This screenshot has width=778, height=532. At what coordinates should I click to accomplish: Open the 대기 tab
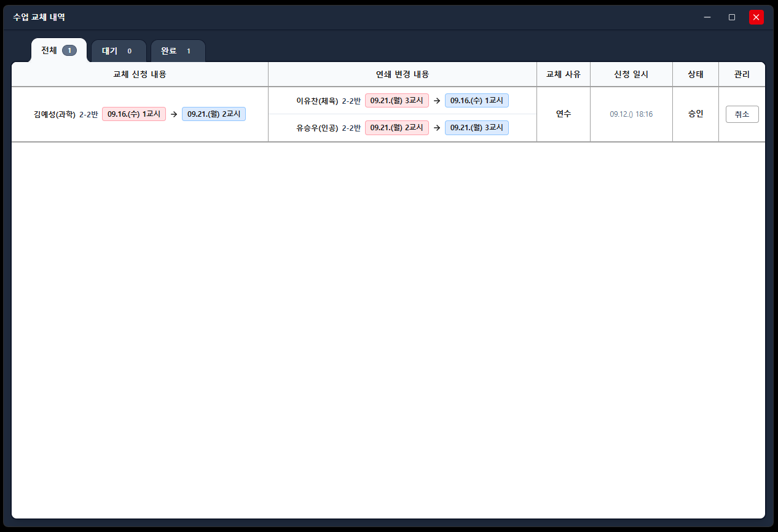click(x=119, y=51)
